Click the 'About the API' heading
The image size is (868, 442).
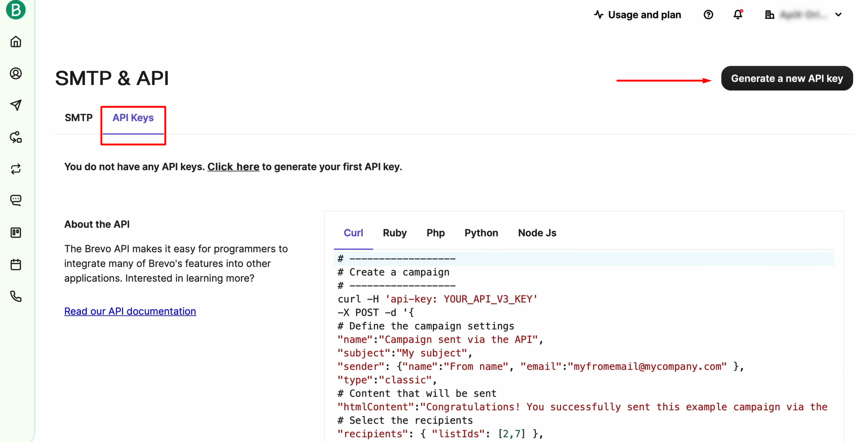click(97, 224)
